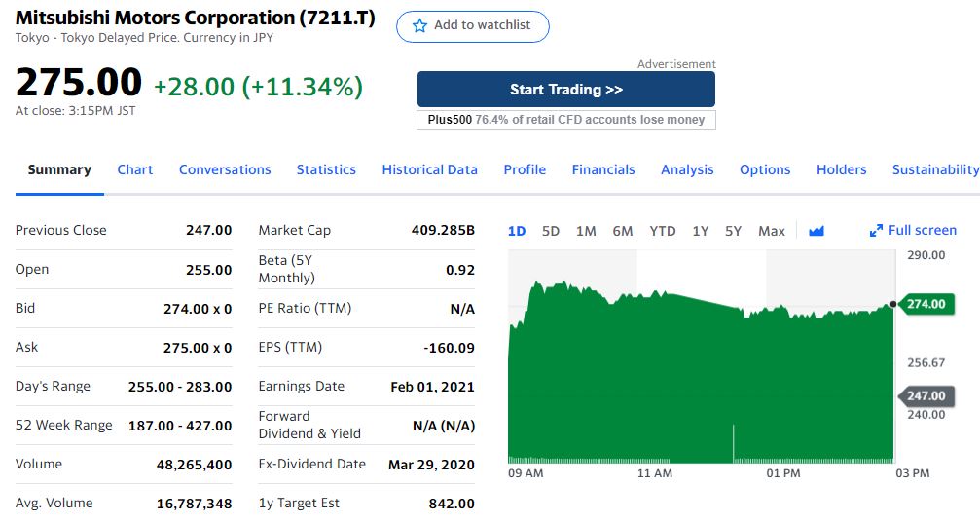Select the 5D chart range
Image resolution: width=980 pixels, height=524 pixels.
(551, 231)
